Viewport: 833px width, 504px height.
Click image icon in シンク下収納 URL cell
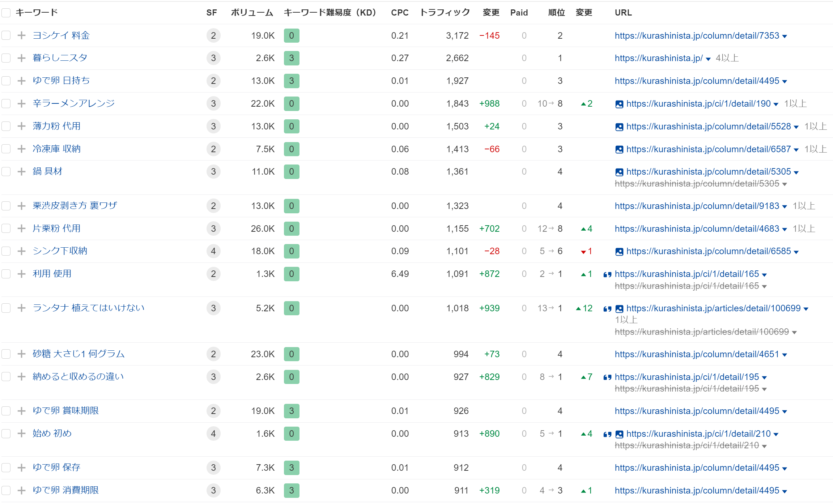[x=619, y=252]
